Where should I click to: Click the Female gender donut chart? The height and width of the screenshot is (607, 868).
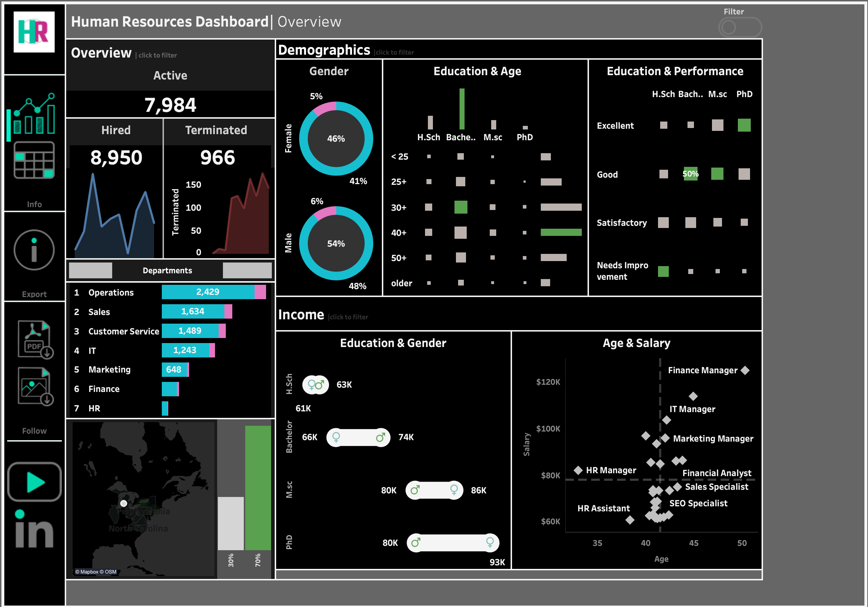[336, 138]
